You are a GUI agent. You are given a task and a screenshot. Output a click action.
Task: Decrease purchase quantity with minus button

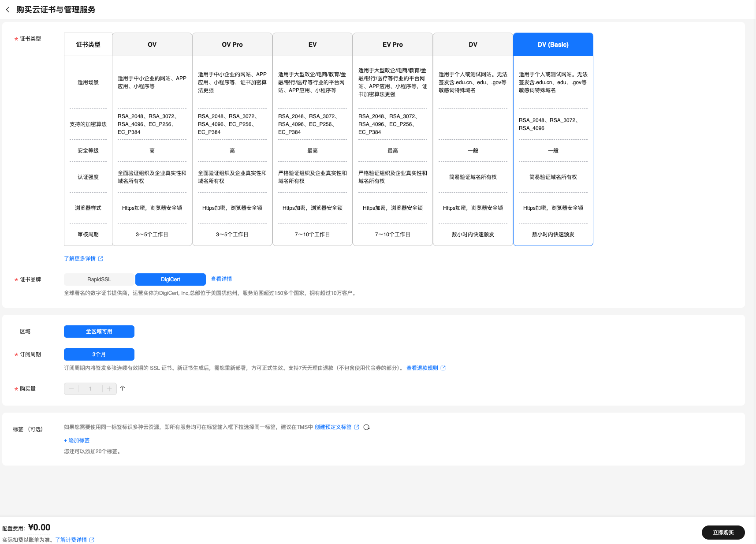coord(71,389)
